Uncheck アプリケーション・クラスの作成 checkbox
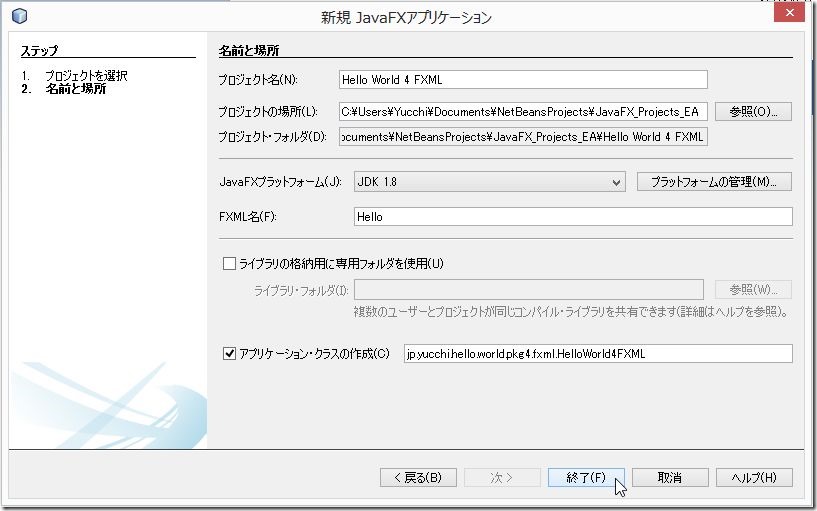 click(229, 354)
